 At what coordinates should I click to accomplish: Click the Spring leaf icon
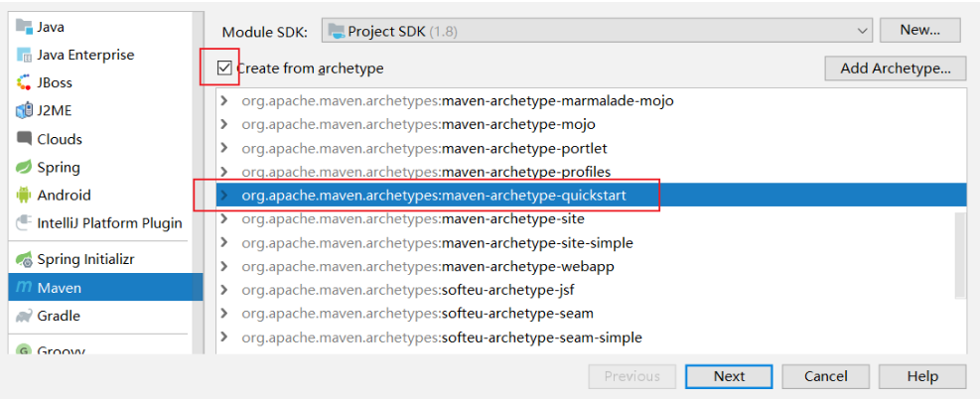tap(25, 167)
